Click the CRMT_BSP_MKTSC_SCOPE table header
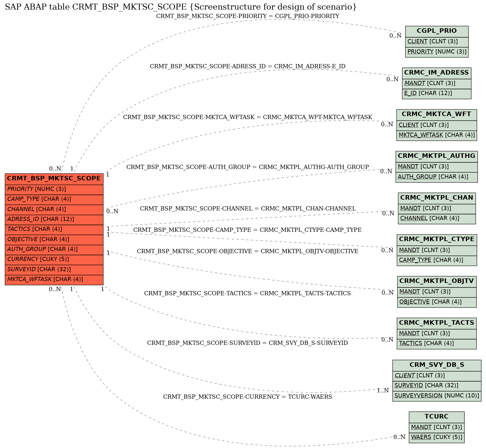The image size is (486, 448). 54,179
